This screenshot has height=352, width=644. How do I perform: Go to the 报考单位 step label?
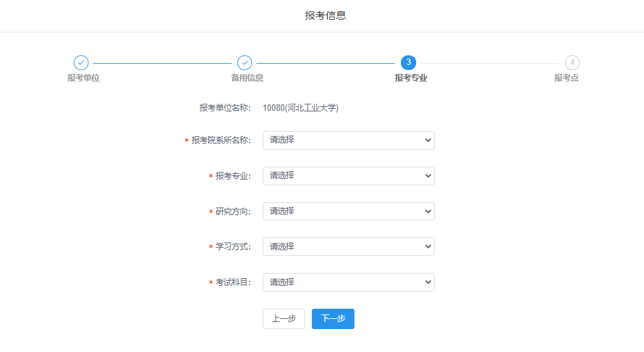pos(83,78)
